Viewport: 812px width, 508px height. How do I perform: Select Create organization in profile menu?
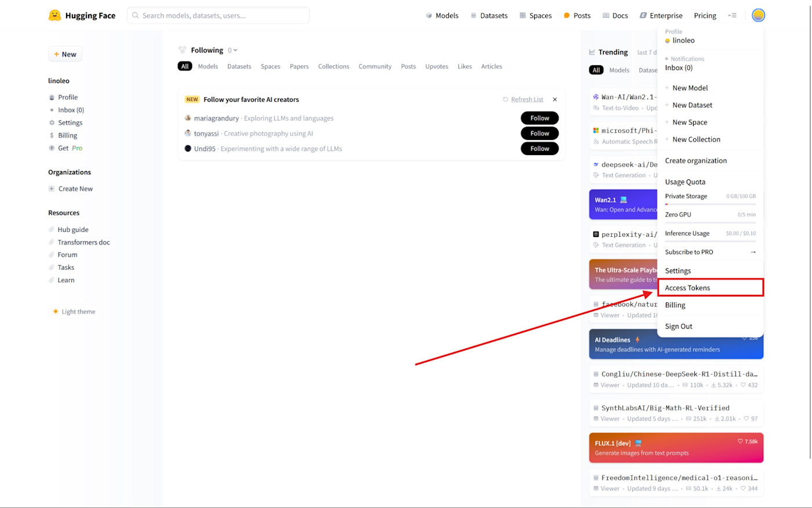coord(710,161)
